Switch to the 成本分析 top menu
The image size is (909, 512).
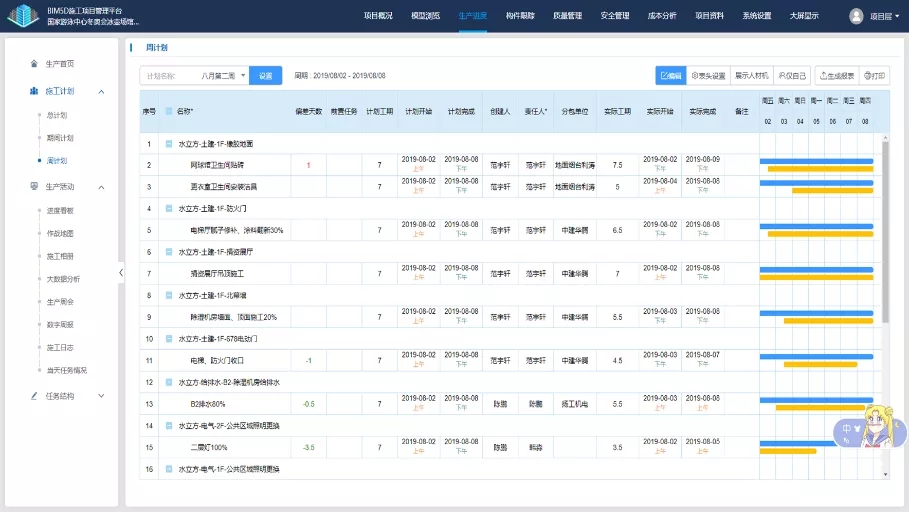662,16
